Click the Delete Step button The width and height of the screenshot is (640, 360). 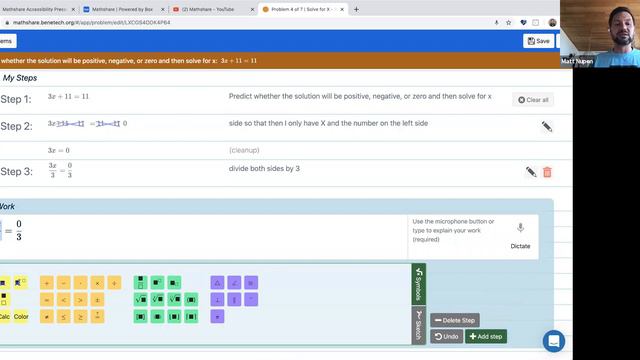click(x=455, y=320)
